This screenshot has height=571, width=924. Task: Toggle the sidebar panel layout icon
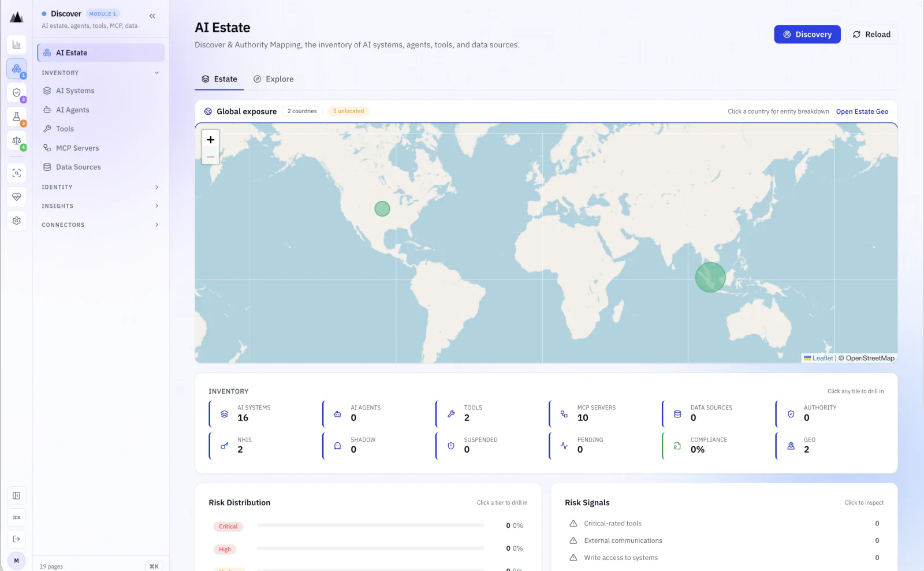(17, 496)
